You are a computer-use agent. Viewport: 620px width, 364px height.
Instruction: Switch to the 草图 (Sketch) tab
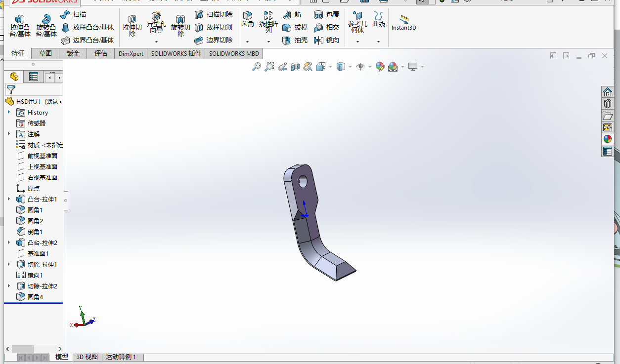pyautogui.click(x=45, y=53)
